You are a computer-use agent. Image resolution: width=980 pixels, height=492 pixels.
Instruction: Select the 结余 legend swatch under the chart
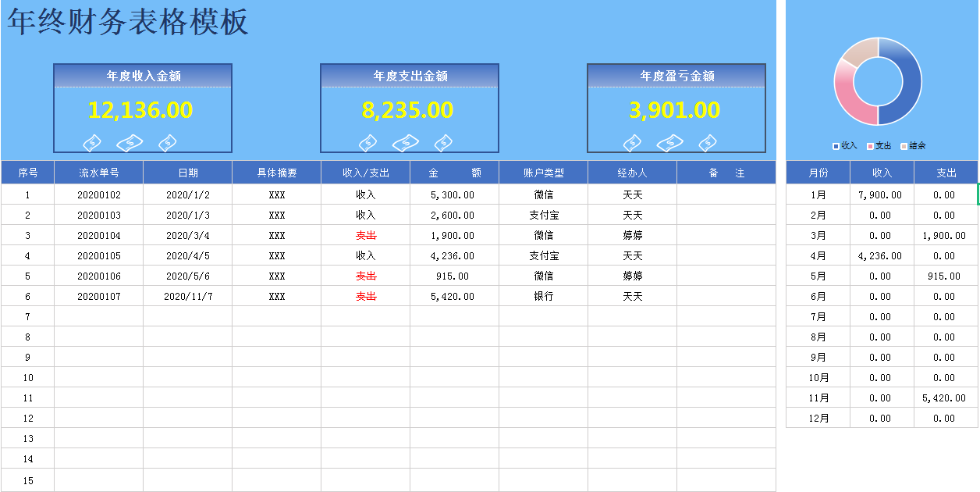click(904, 146)
